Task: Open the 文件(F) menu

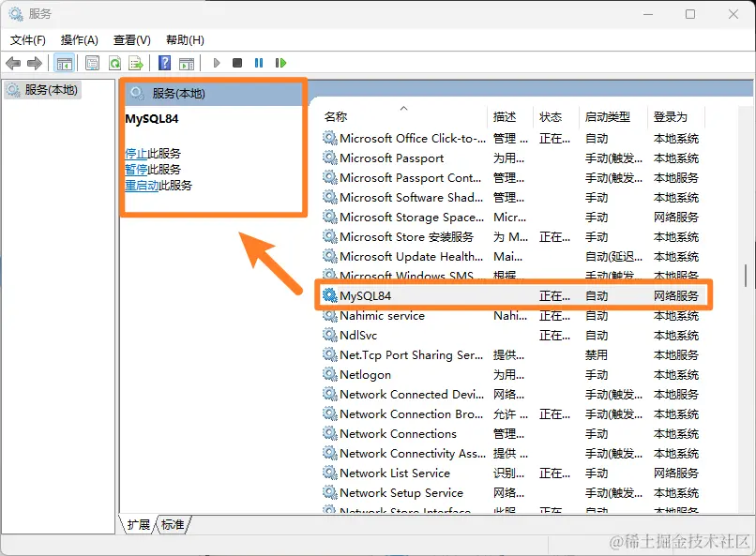Action: (x=28, y=40)
